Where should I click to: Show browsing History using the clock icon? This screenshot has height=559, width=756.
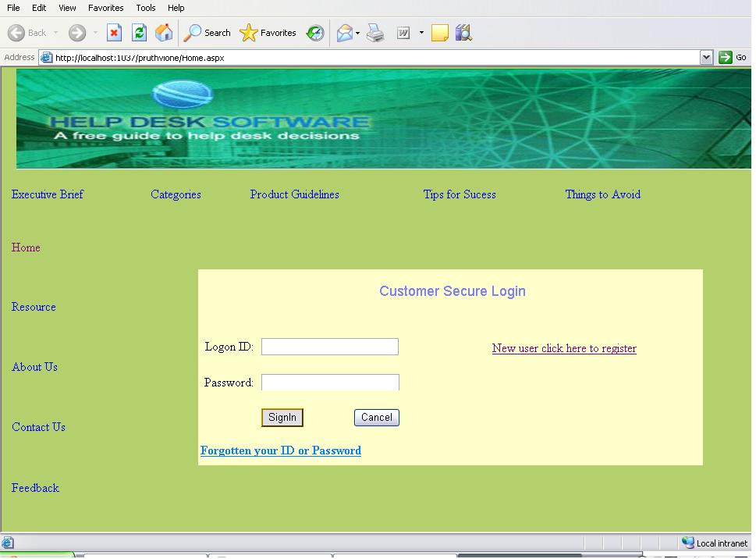click(x=315, y=33)
